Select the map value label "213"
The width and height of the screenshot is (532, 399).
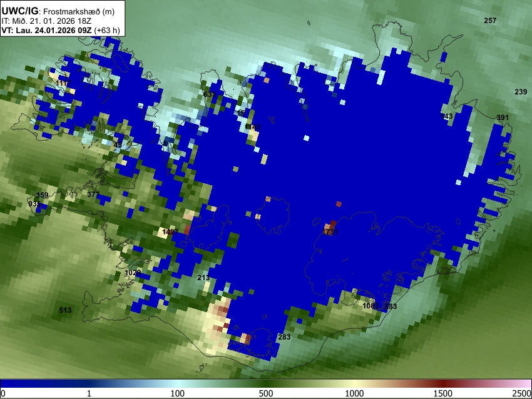203,278
